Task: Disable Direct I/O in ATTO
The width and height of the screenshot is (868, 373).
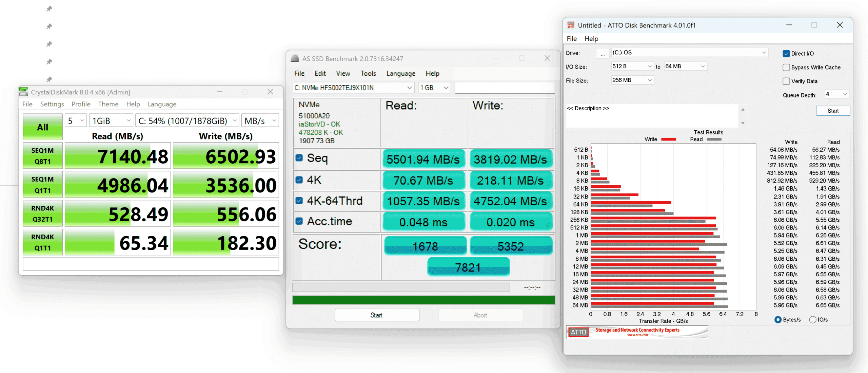Action: [786, 54]
